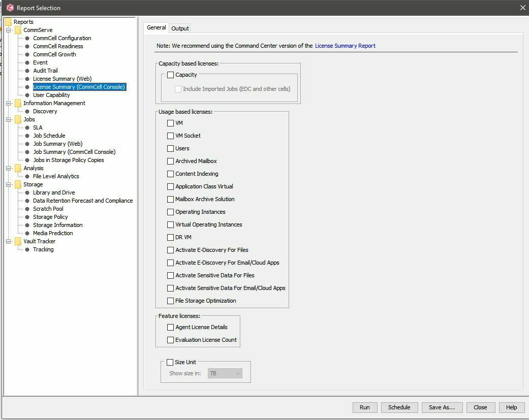Screen dimensions: 529x420
Task: Click the bullet icon beside SLA
Action: click(27, 127)
